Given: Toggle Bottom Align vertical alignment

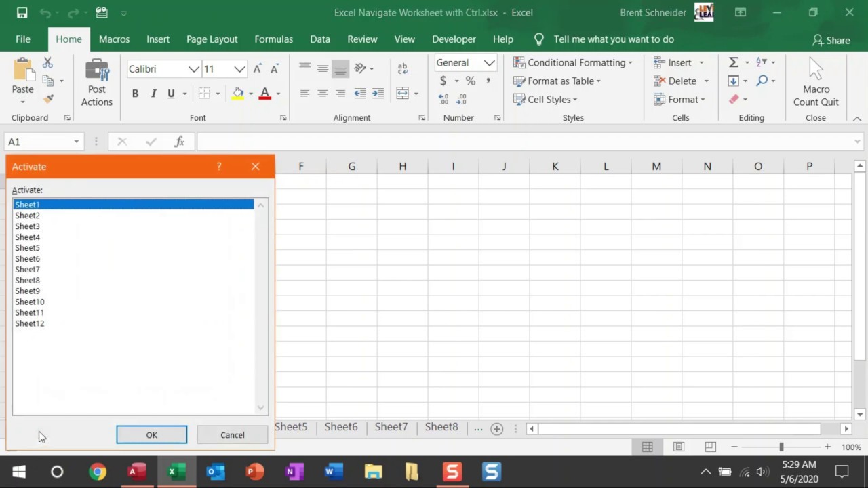Looking at the screenshot, I should point(340,68).
